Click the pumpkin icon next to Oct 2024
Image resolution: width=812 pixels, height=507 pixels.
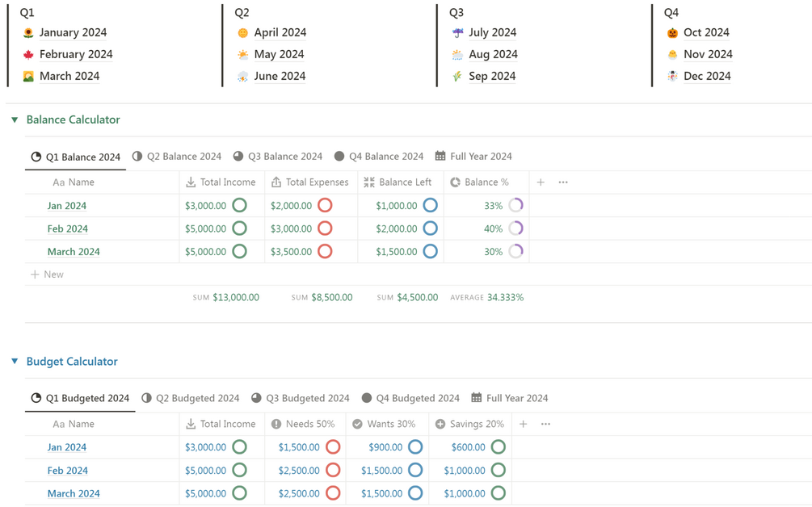point(672,33)
